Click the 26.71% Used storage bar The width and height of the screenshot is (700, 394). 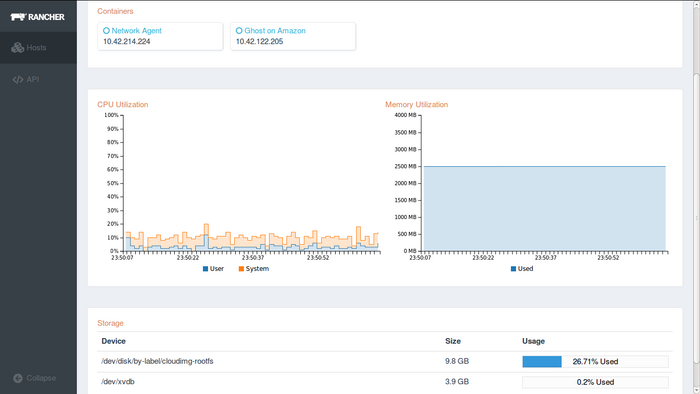(595, 361)
